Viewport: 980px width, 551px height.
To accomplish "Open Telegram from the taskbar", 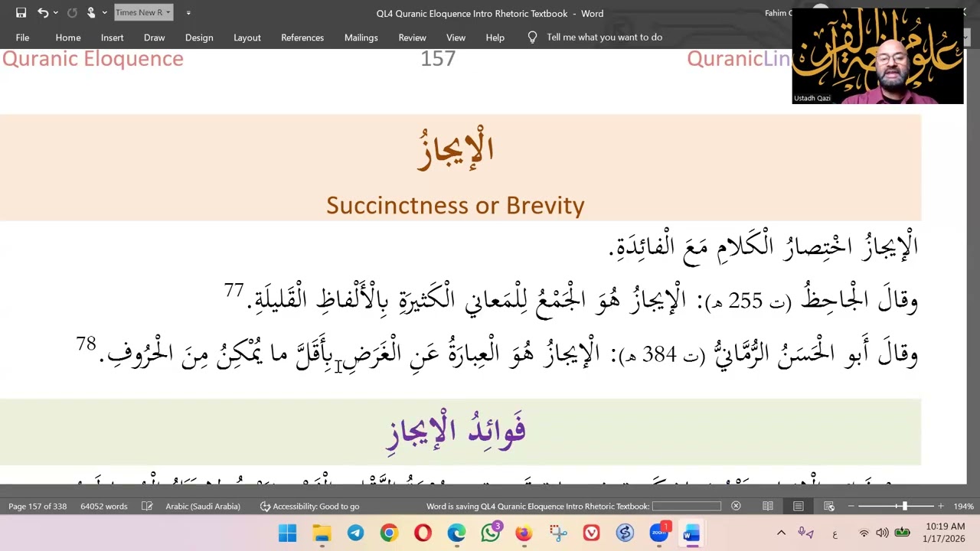I will (x=355, y=533).
